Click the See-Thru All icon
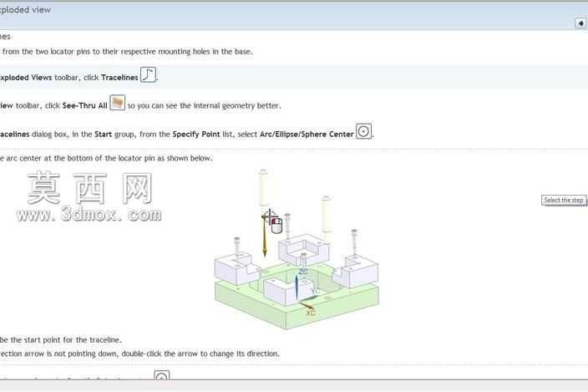This screenshot has width=588, height=392. click(x=118, y=103)
